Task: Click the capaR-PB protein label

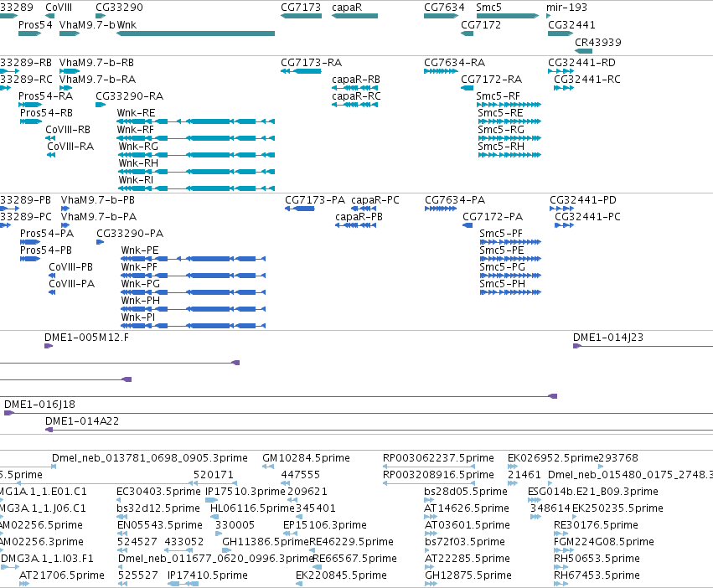Action: click(x=359, y=216)
